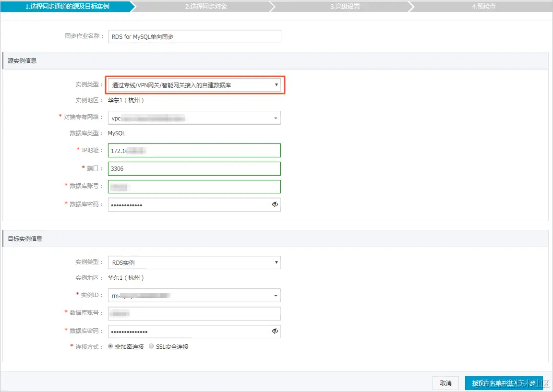Image resolution: width=553 pixels, height=392 pixels.
Task: Show the target database password via eye icon
Action: point(275,331)
